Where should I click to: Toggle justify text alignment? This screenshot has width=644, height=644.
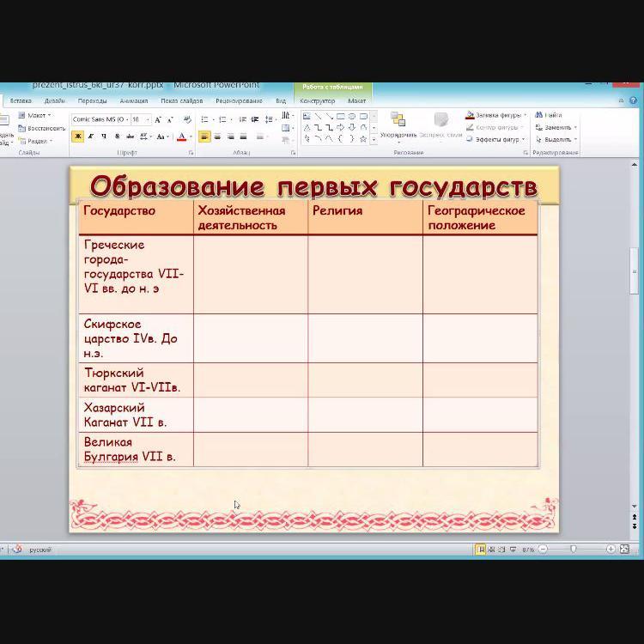click(244, 137)
